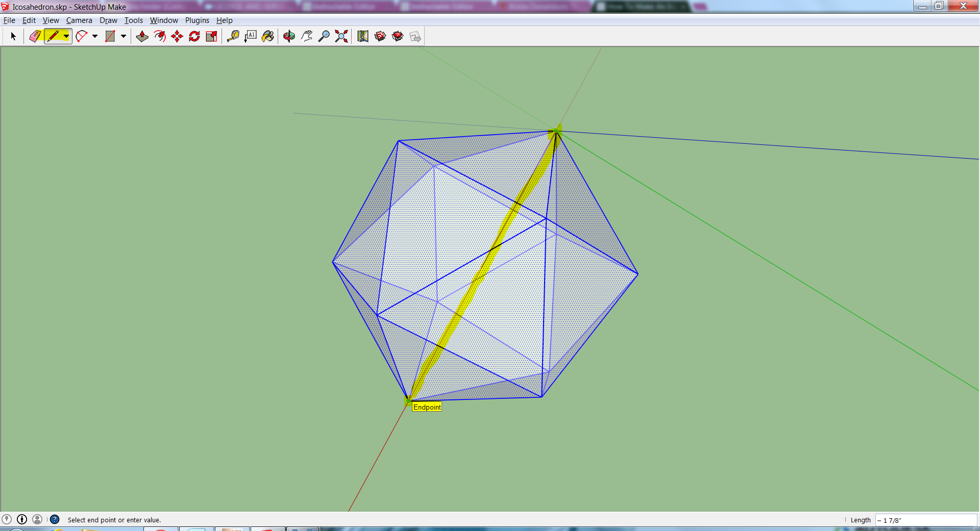The image size is (980, 531).
Task: Open the Arc tool dropdown arrow
Action: 95,36
